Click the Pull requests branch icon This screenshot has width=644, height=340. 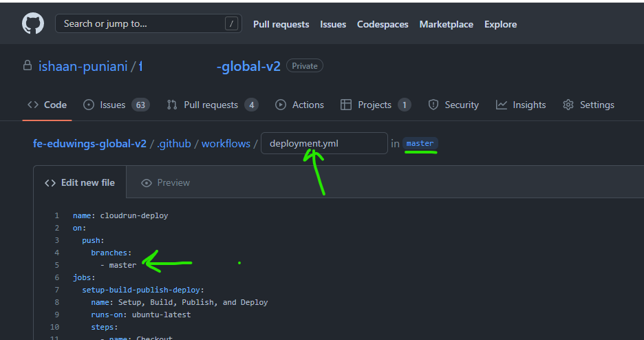[172, 105]
